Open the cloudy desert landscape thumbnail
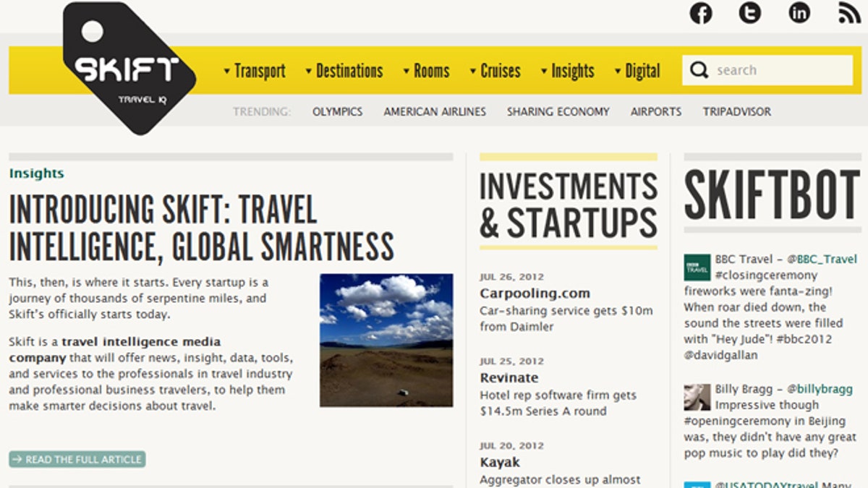Image resolution: width=868 pixels, height=488 pixels. tap(386, 340)
